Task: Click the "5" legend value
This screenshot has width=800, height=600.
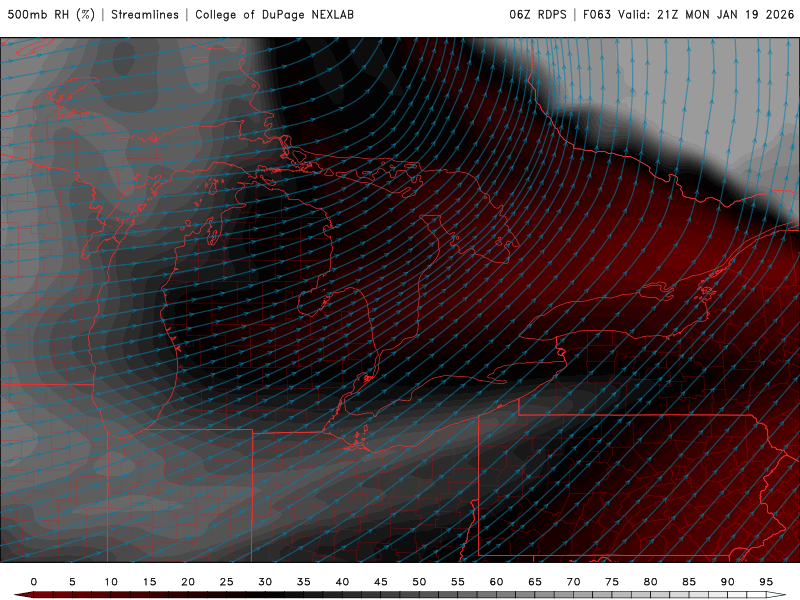Action: point(72,582)
